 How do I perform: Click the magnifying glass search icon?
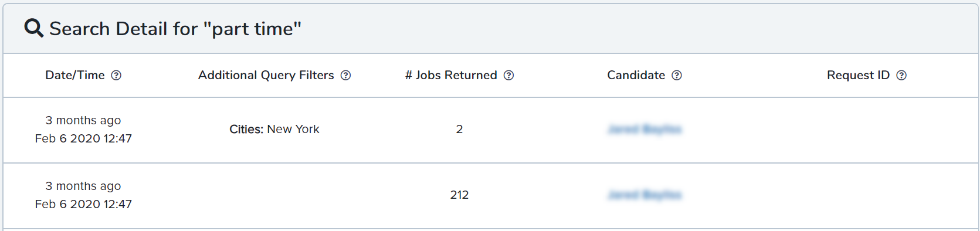tap(33, 28)
